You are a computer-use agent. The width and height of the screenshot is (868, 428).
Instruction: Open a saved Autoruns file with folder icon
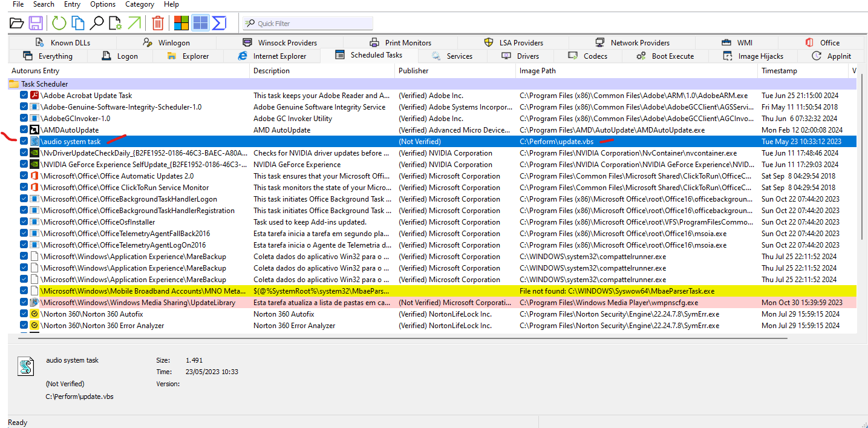point(17,24)
